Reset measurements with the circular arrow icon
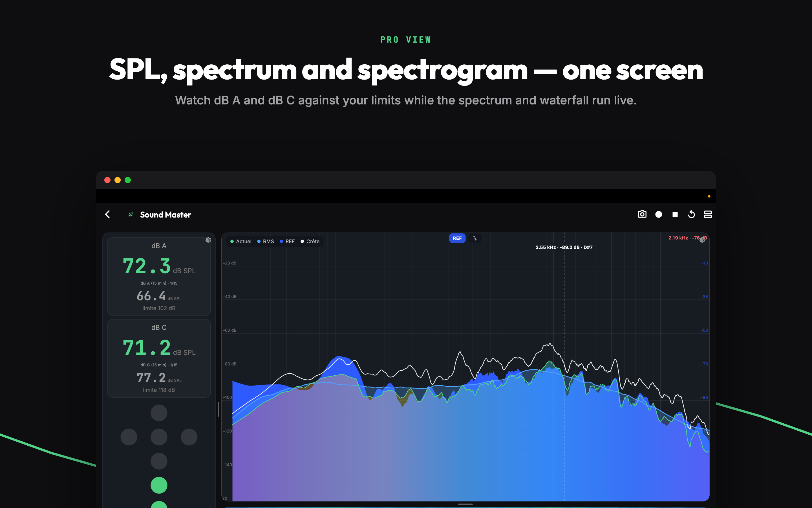 click(691, 214)
